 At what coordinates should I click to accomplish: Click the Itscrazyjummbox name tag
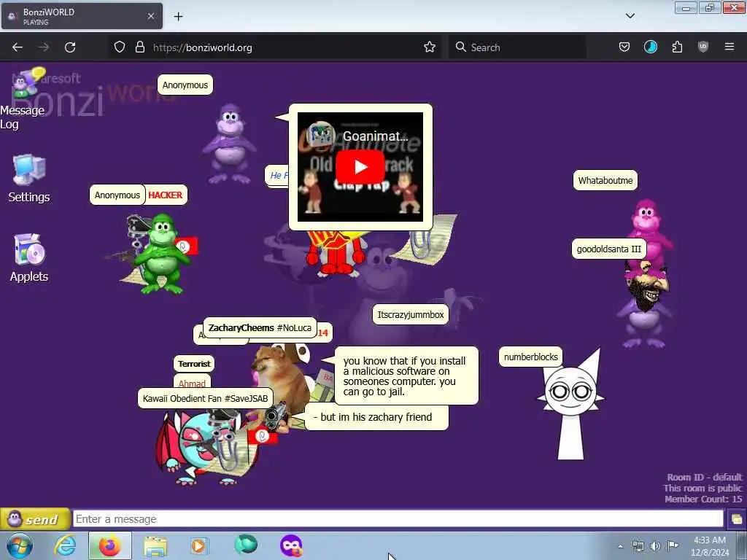pyautogui.click(x=411, y=315)
